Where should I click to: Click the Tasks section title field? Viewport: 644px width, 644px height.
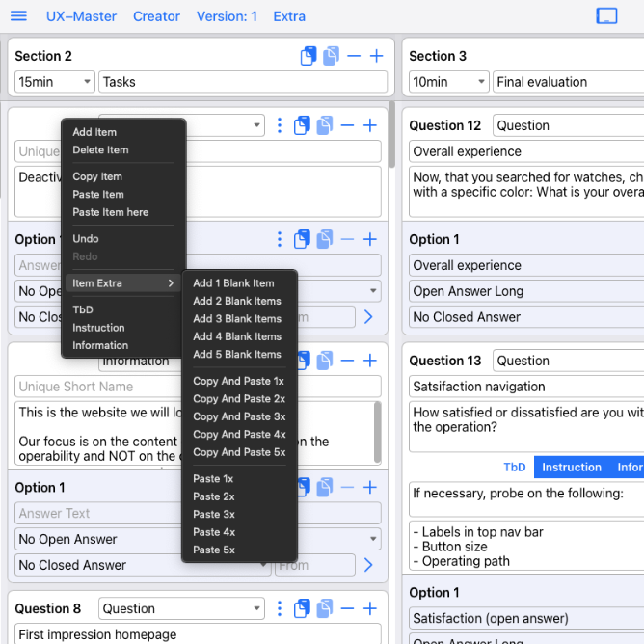point(243,82)
